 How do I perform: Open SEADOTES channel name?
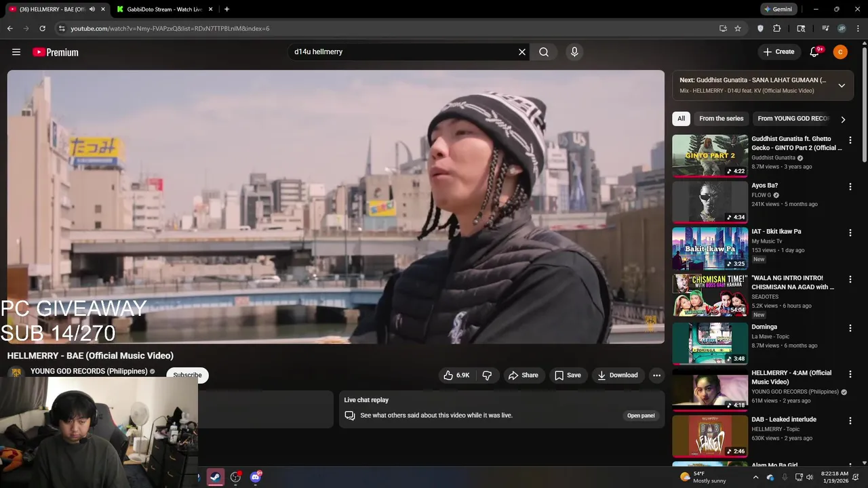tap(765, 297)
